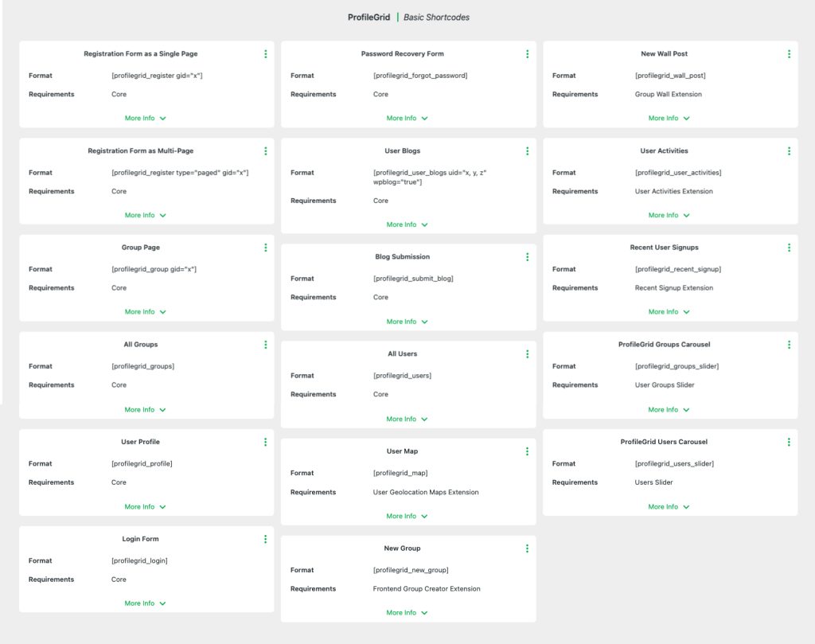Open the three-dot menu on All Groups

(265, 344)
